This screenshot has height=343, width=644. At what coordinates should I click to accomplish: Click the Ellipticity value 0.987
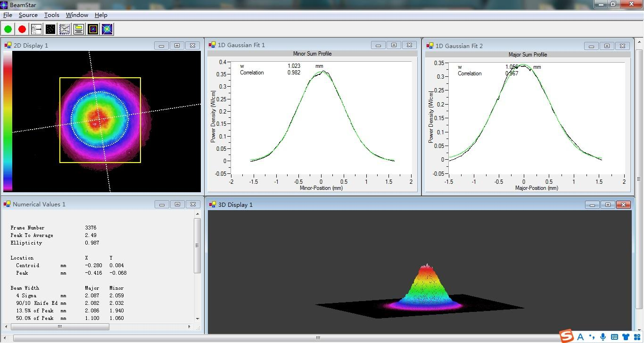92,243
